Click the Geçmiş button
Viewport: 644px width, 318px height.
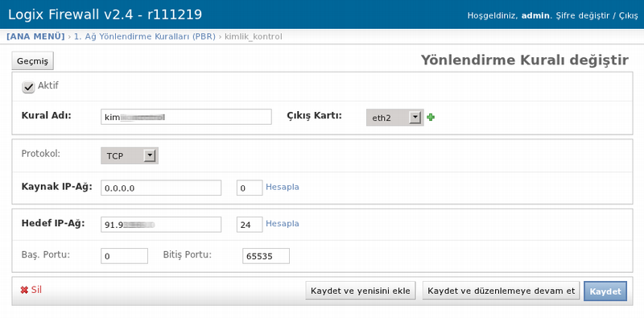point(32,61)
